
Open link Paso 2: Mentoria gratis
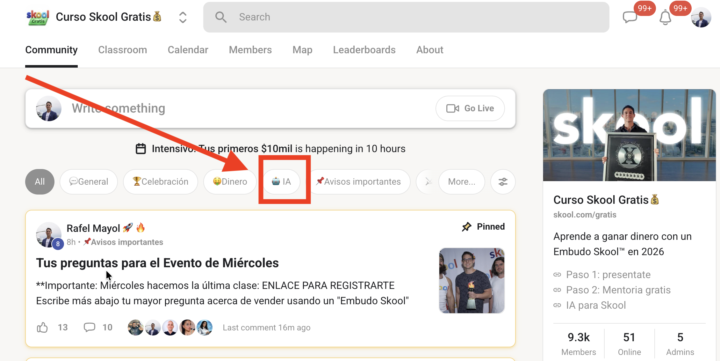click(x=618, y=290)
